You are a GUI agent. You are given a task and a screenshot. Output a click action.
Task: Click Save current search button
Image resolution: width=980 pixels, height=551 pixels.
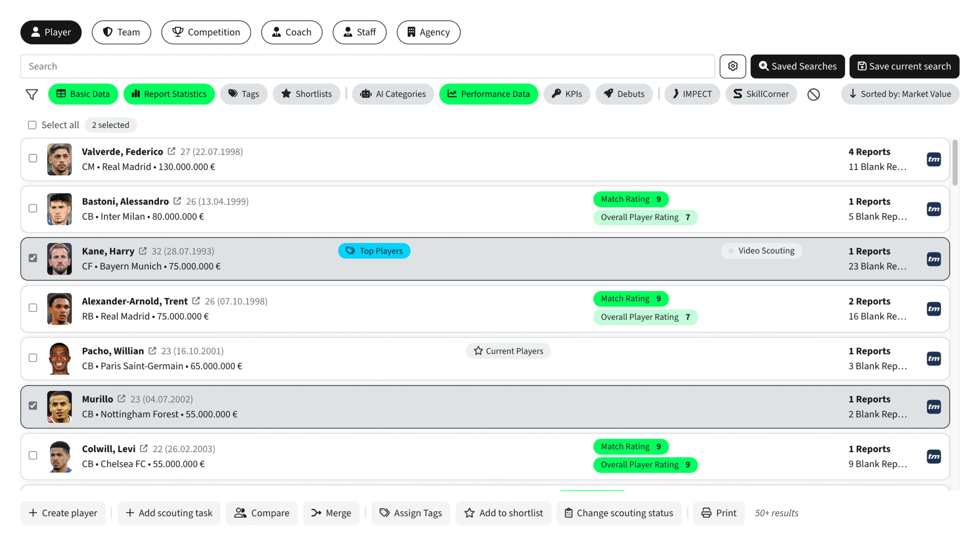click(904, 66)
